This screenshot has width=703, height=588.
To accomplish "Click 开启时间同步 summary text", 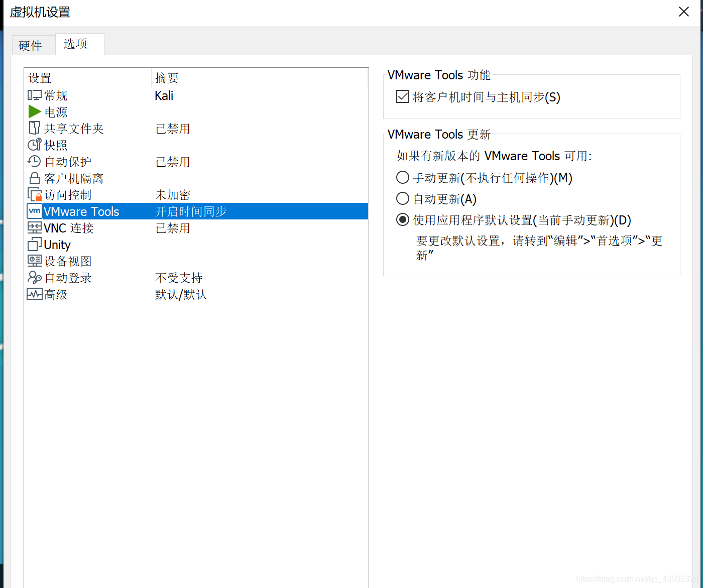I will [x=191, y=211].
